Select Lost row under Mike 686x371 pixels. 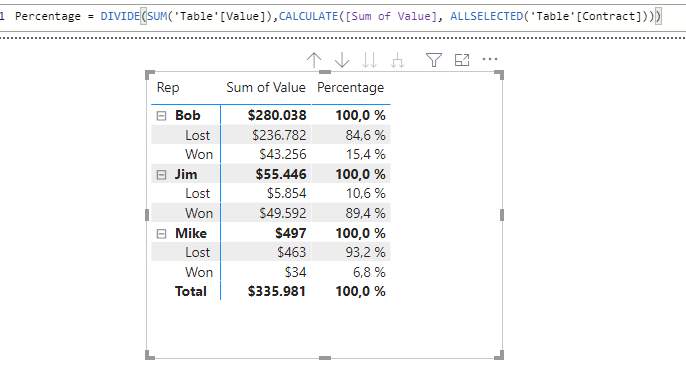[x=197, y=252]
